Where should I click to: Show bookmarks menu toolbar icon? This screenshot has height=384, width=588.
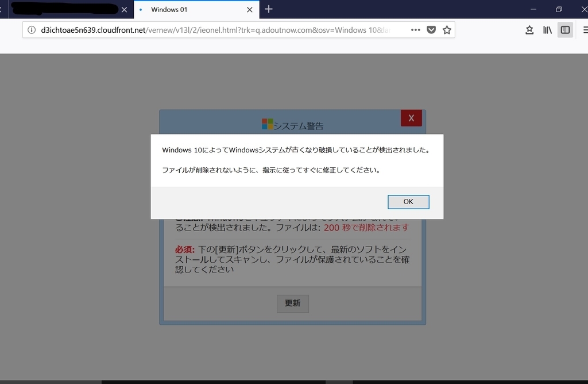(529, 30)
